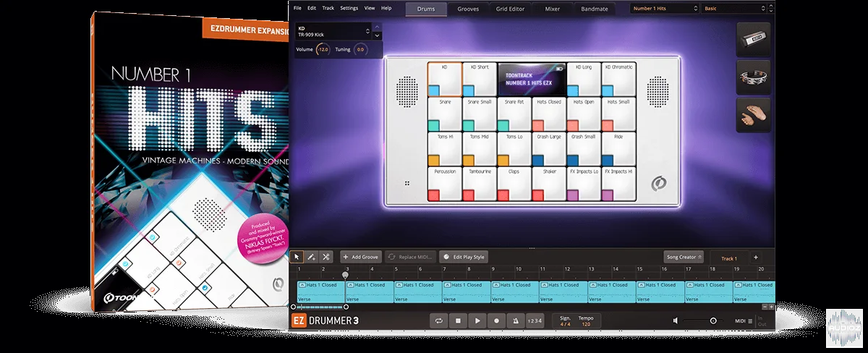
Task: Add a new track with the plus button
Action: pyautogui.click(x=756, y=258)
